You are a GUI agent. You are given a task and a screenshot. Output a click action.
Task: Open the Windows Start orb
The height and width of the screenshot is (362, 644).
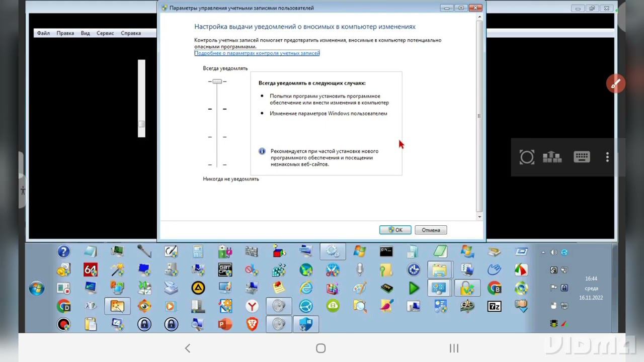click(36, 289)
